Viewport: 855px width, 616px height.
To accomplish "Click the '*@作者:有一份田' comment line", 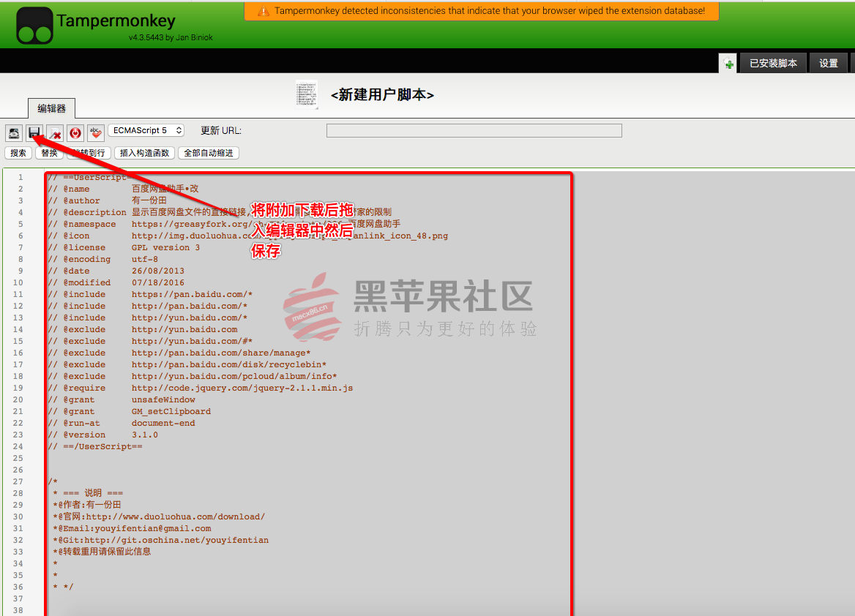I will [86, 506].
